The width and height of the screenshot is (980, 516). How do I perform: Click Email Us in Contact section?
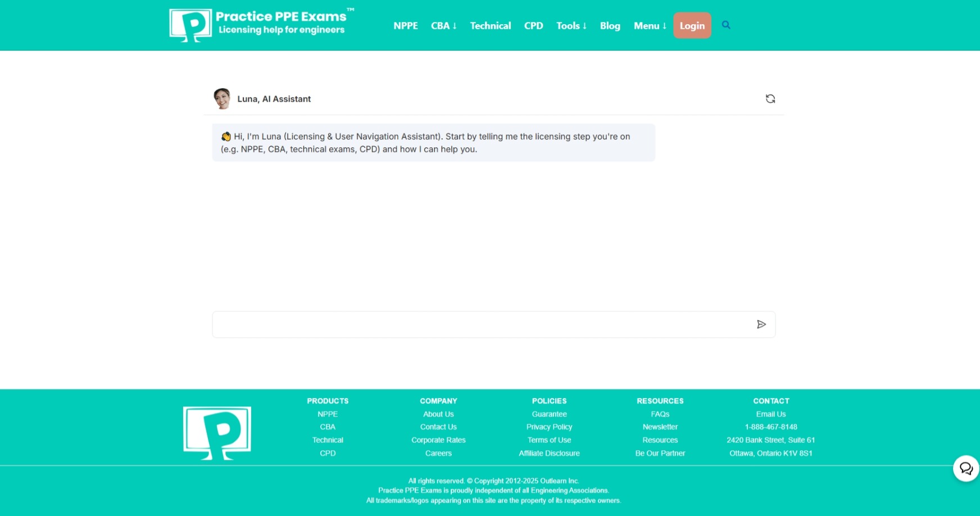point(770,414)
